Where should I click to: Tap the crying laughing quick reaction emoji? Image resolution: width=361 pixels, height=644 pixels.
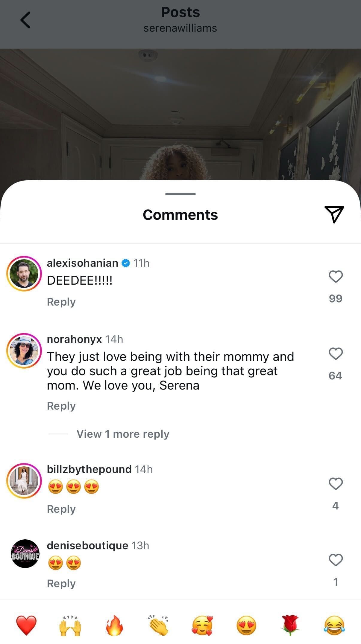tap(334, 625)
